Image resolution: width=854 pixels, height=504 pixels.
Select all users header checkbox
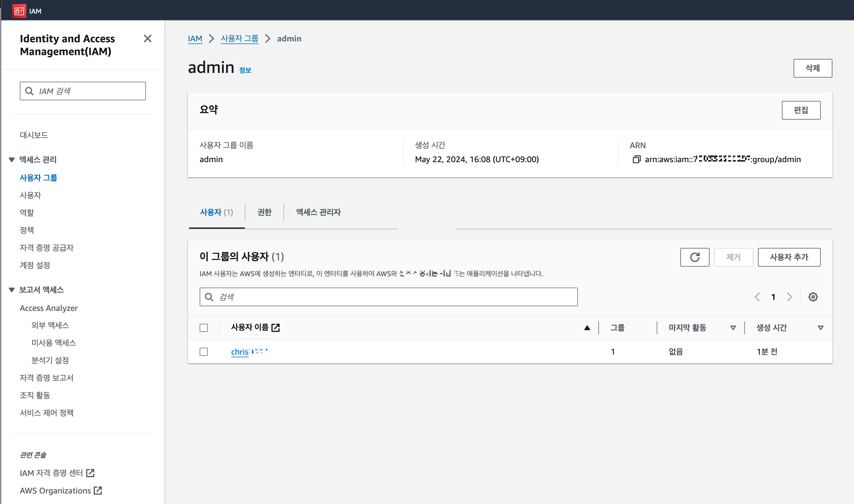pos(203,328)
